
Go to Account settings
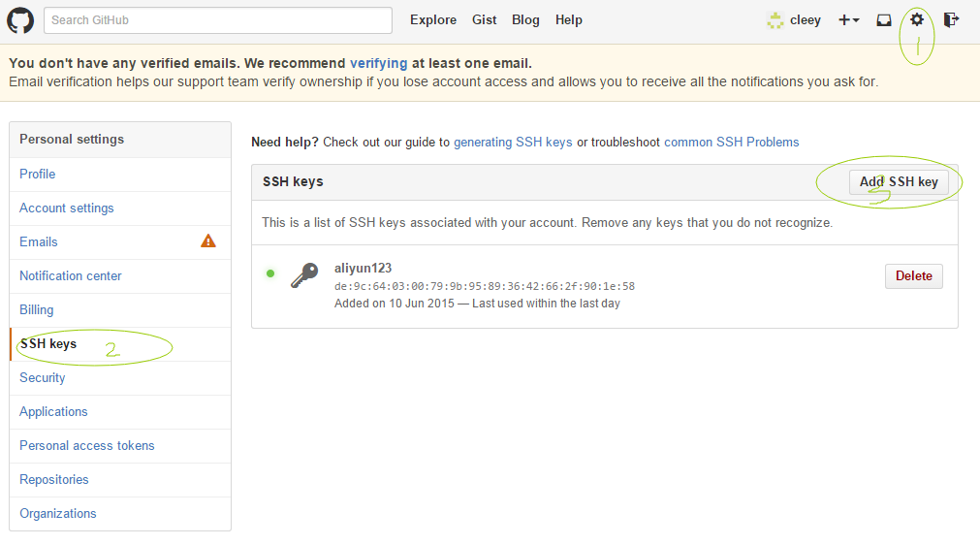click(x=120, y=208)
